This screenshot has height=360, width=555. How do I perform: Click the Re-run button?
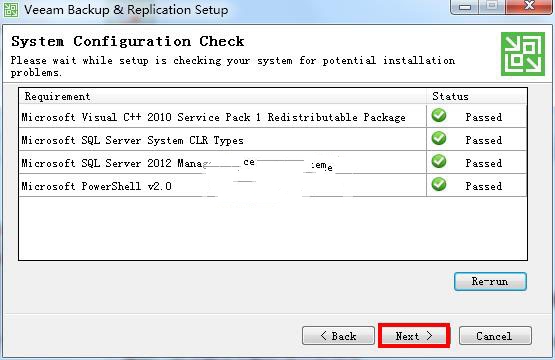[490, 282]
